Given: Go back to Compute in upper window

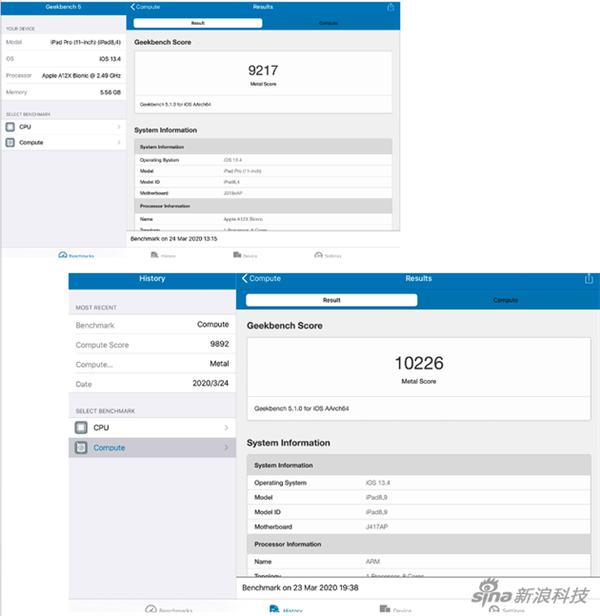Looking at the screenshot, I should (x=145, y=7).
